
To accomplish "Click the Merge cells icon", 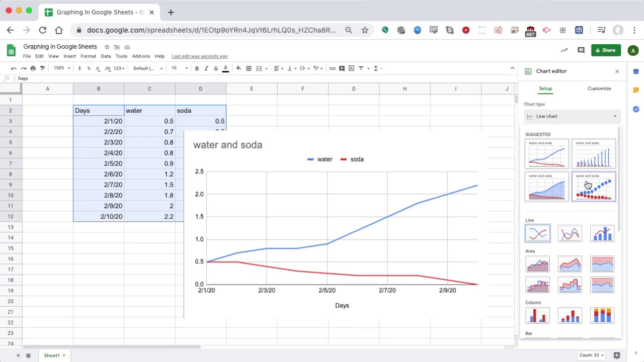I will 259,68.
